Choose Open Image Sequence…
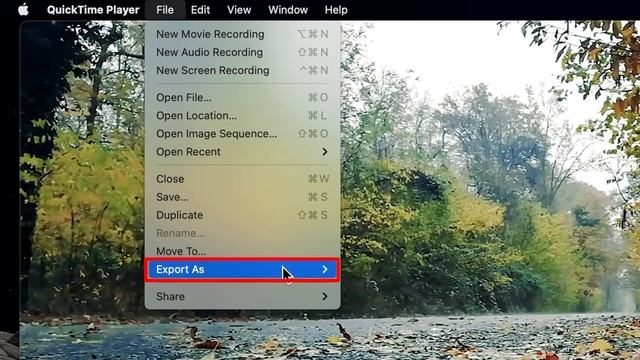 (242, 133)
